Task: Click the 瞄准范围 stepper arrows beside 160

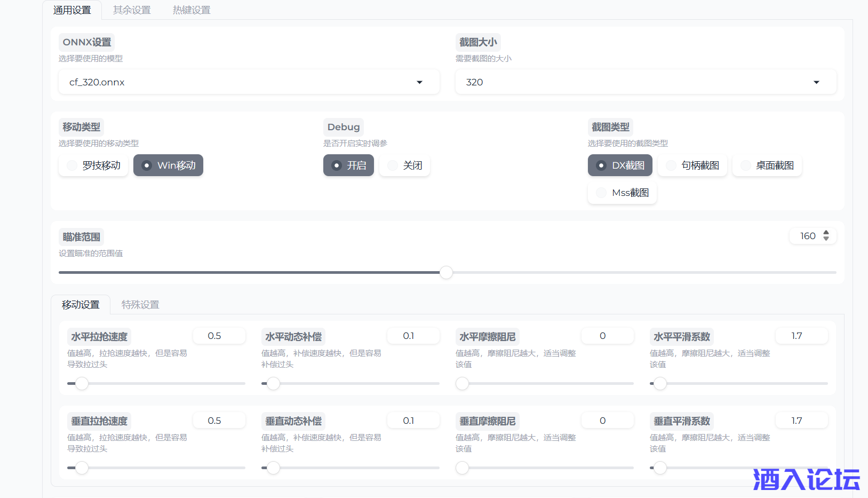Action: 826,236
